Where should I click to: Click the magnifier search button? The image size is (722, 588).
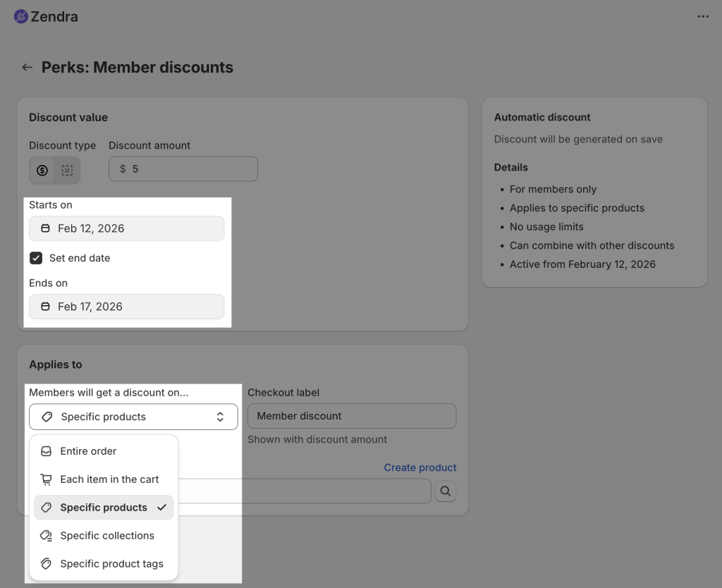point(446,491)
